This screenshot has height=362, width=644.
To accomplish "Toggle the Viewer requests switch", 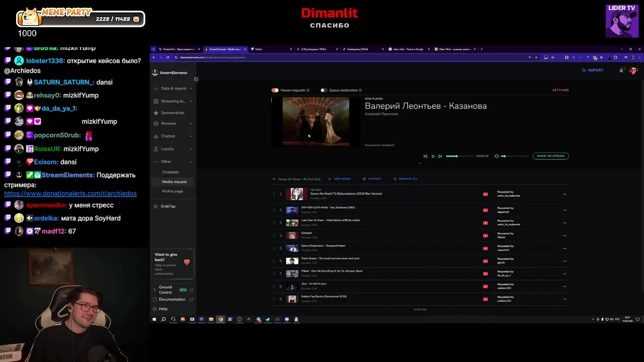I will pos(275,90).
